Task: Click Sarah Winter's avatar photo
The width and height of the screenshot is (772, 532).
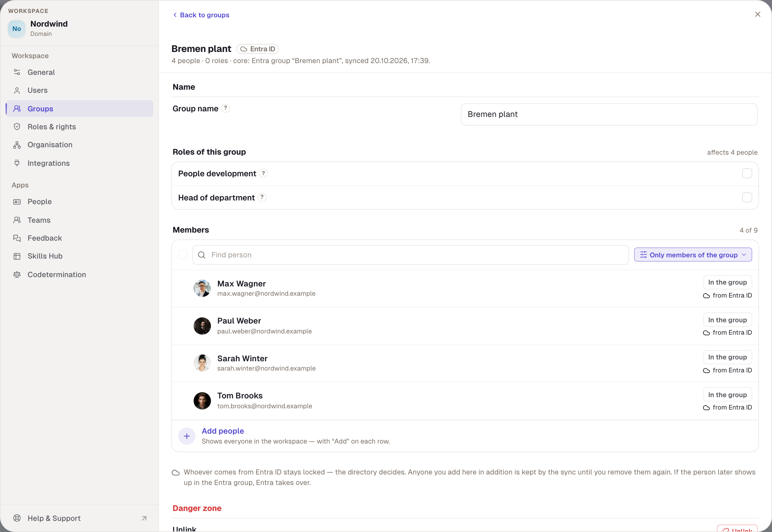Action: (202, 363)
